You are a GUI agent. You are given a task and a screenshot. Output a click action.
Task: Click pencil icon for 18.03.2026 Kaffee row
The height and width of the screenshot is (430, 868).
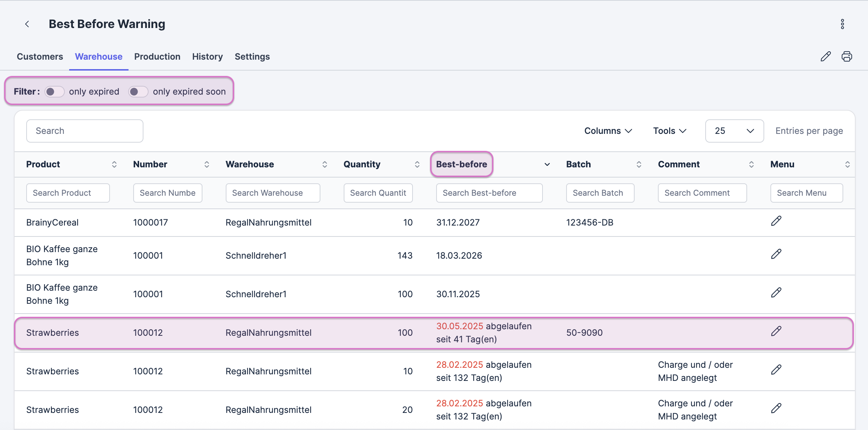click(776, 254)
